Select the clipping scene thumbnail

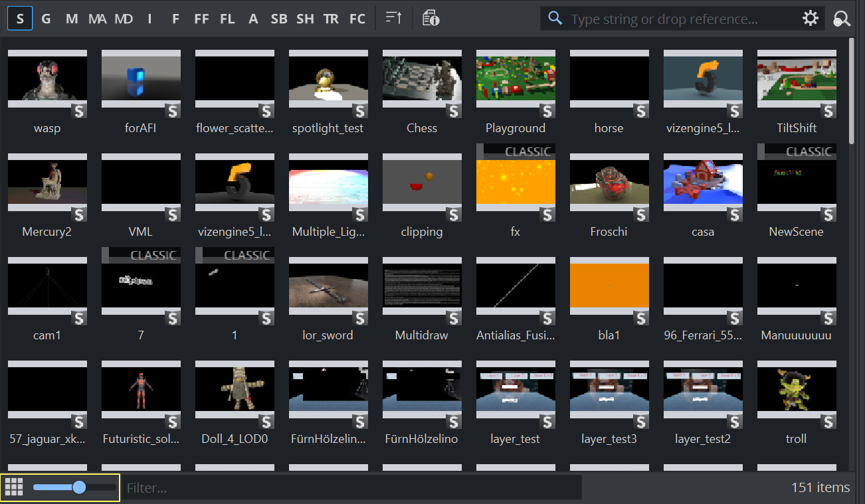coord(422,182)
